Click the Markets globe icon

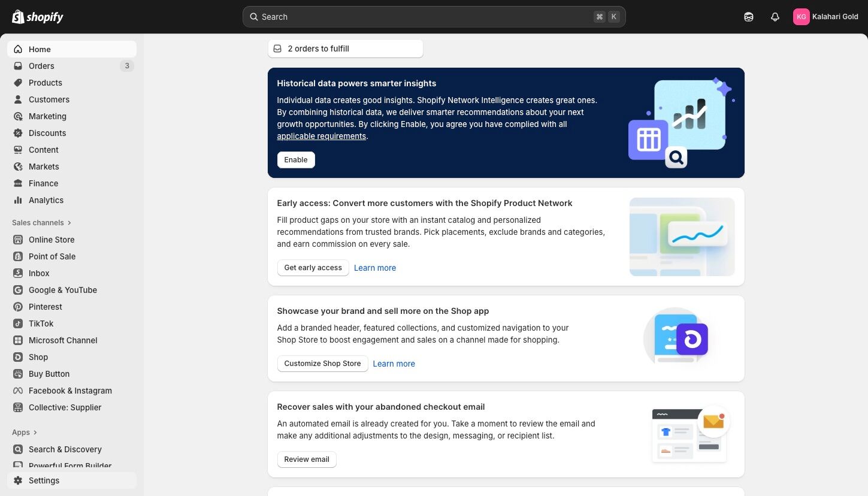[x=18, y=167]
